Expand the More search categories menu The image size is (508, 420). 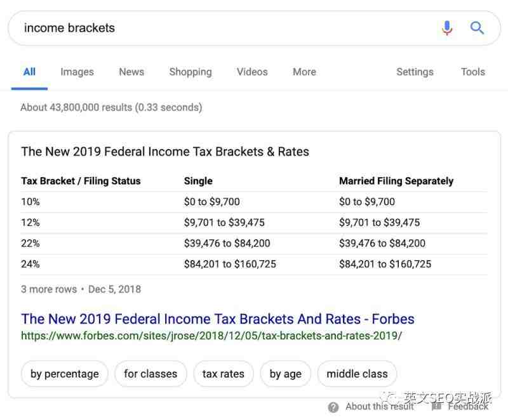pyautogui.click(x=304, y=72)
